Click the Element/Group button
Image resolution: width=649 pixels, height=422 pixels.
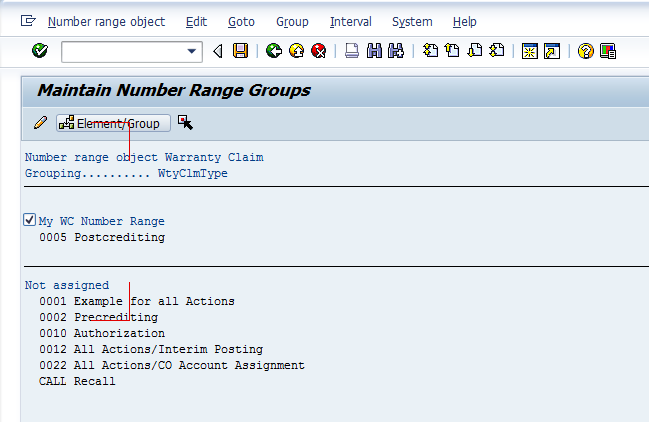113,123
